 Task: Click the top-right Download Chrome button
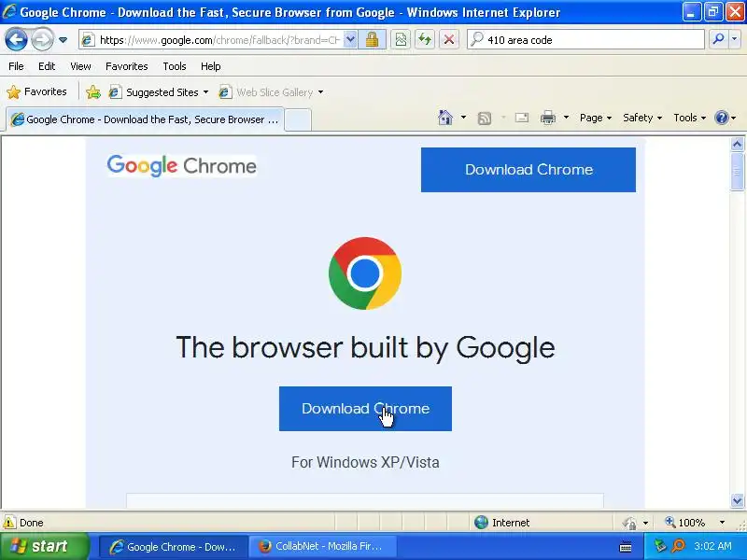(529, 170)
